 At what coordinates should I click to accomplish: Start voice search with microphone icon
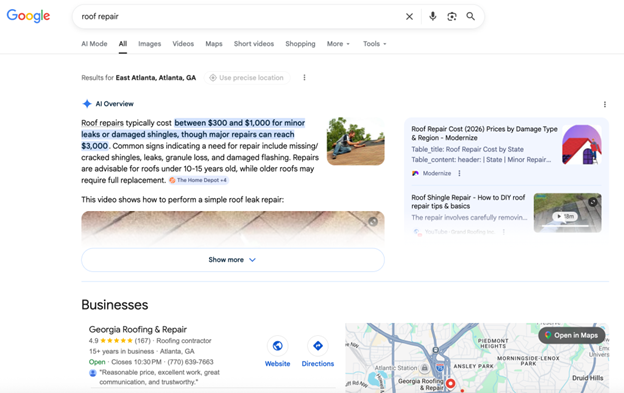tap(433, 16)
